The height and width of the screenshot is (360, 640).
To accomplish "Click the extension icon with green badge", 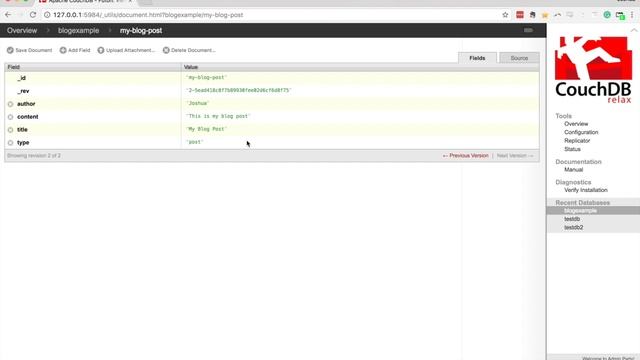I will tap(620, 15).
